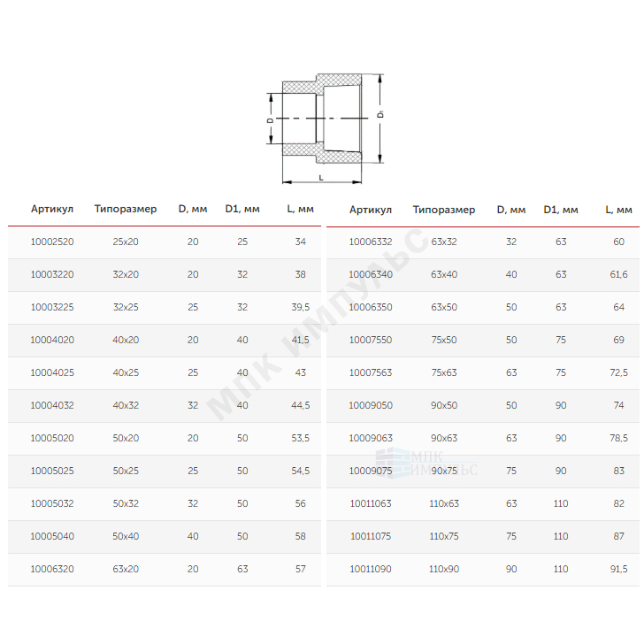Select article number 10007563
Screen dimensions: 644x644
(371, 372)
